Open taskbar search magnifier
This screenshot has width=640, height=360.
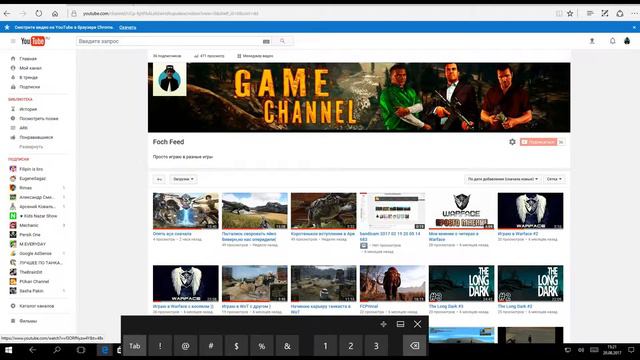pyautogui.click(x=57, y=350)
